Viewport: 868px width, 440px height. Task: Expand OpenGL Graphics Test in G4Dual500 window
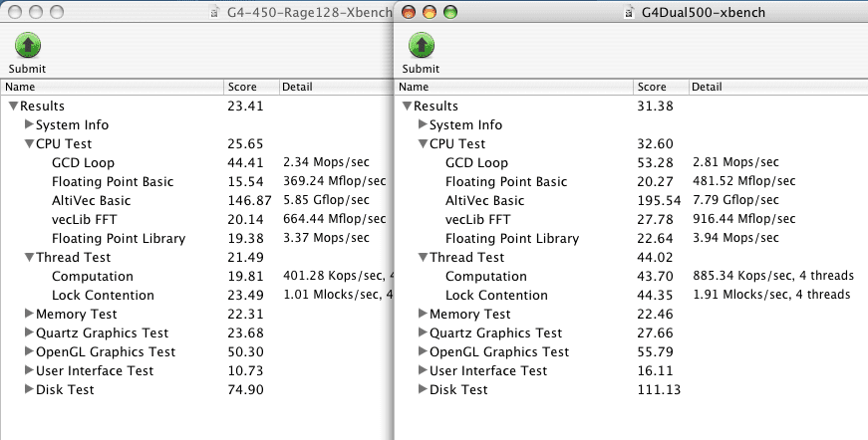click(423, 351)
